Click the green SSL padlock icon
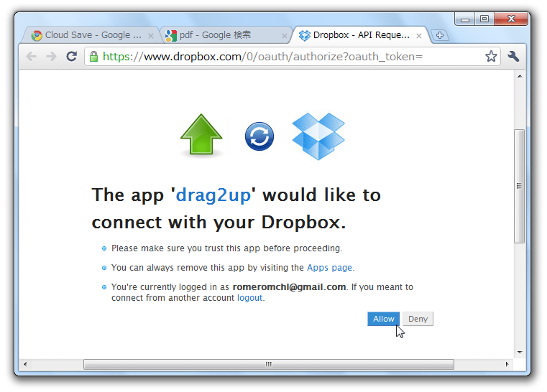The image size is (547, 392). click(93, 57)
